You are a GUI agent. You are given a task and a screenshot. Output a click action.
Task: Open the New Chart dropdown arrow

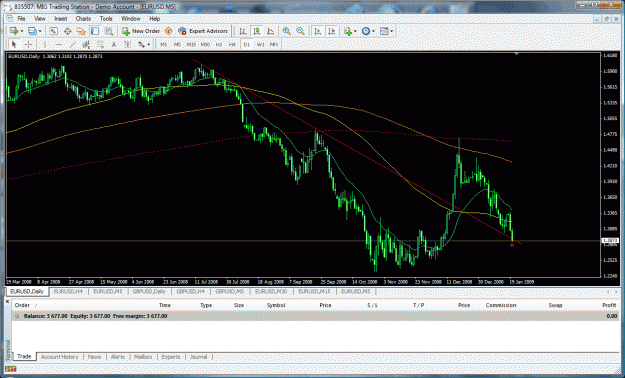coord(22,31)
